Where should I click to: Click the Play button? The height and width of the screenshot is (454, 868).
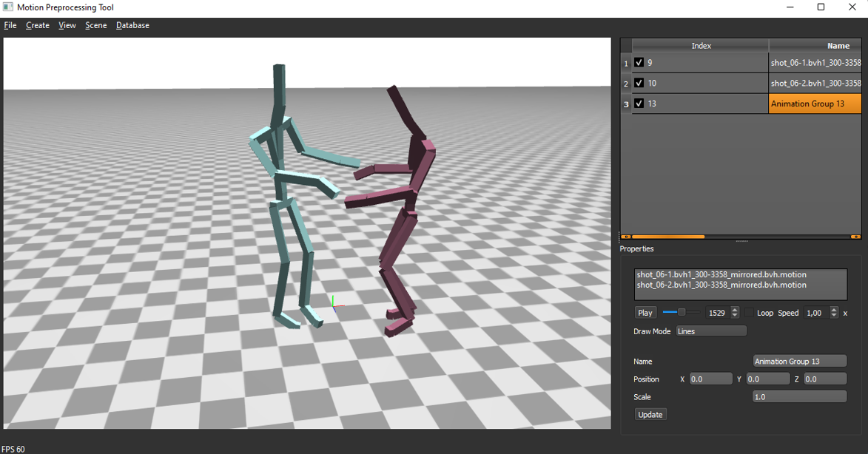(645, 313)
